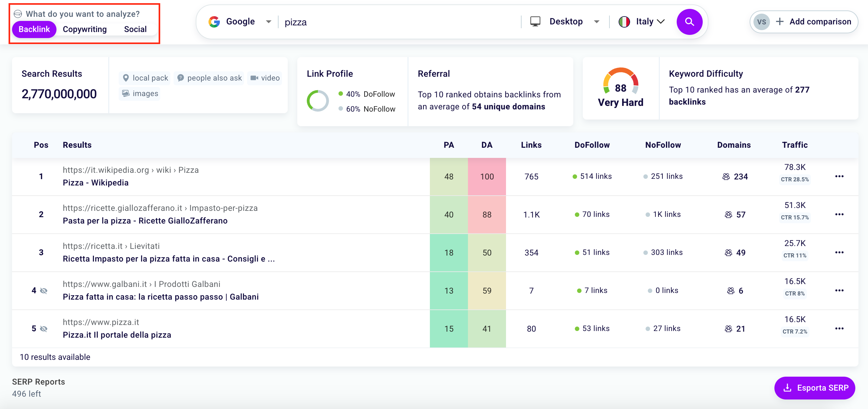Open the Pizza - Wikipedia result link

tap(95, 182)
